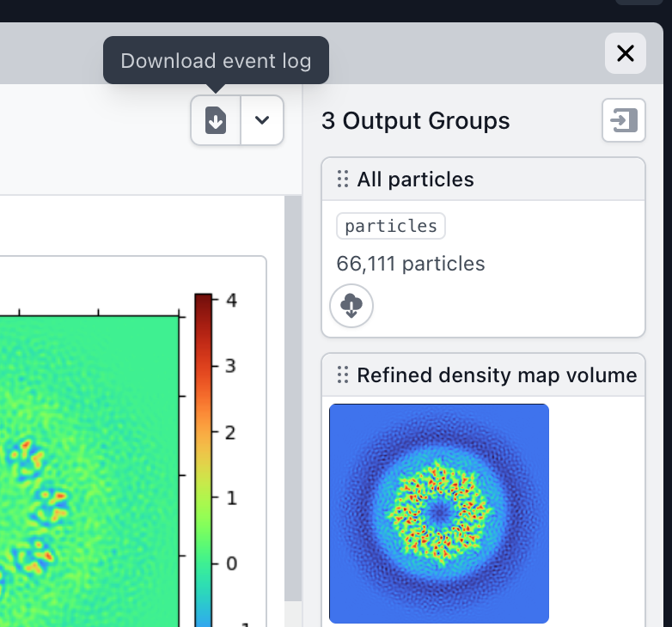Image resolution: width=672 pixels, height=627 pixels.
Task: Click the colorbar tick label 4
Action: [x=231, y=300]
